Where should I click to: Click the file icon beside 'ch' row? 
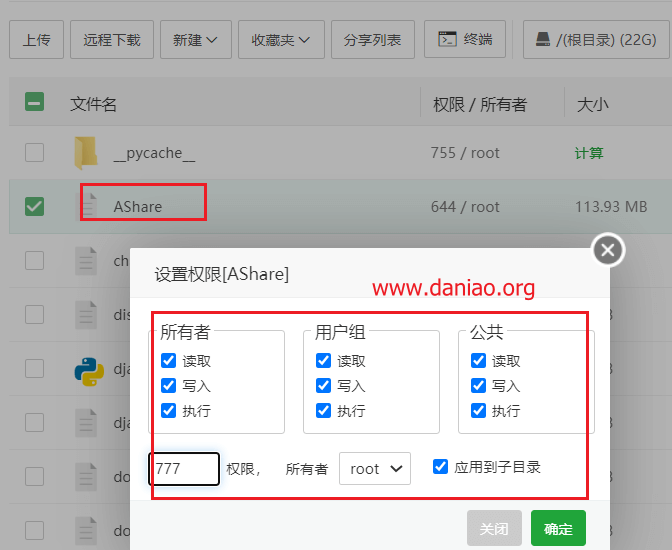coord(86,261)
